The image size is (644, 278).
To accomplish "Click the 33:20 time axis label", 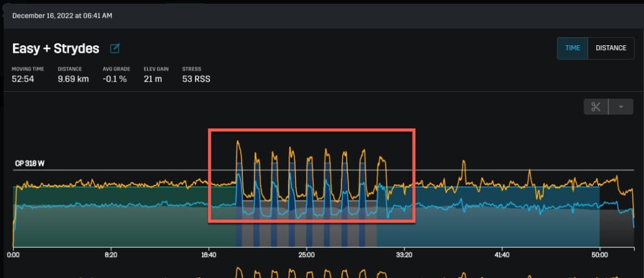I will pyautogui.click(x=404, y=255).
